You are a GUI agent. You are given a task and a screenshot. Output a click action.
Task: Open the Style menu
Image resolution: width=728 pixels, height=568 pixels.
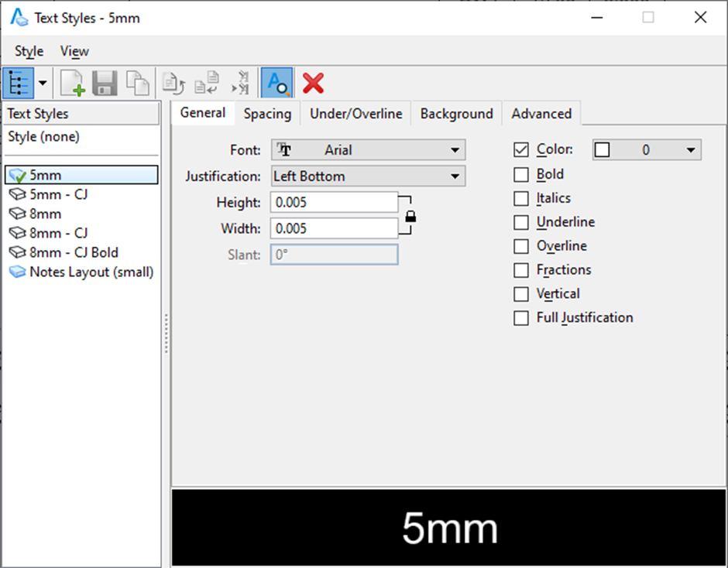coord(29,51)
